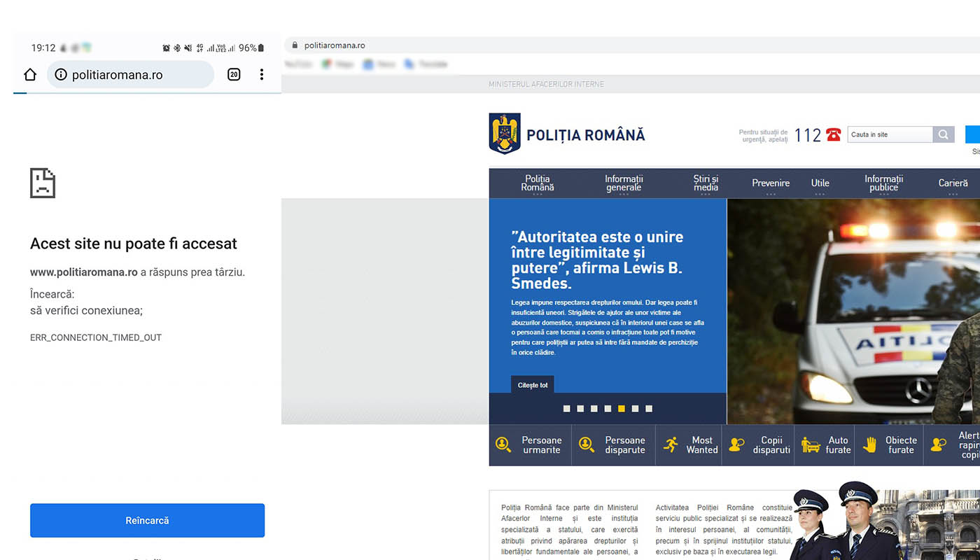Open the Prevenire menu item

click(x=771, y=183)
